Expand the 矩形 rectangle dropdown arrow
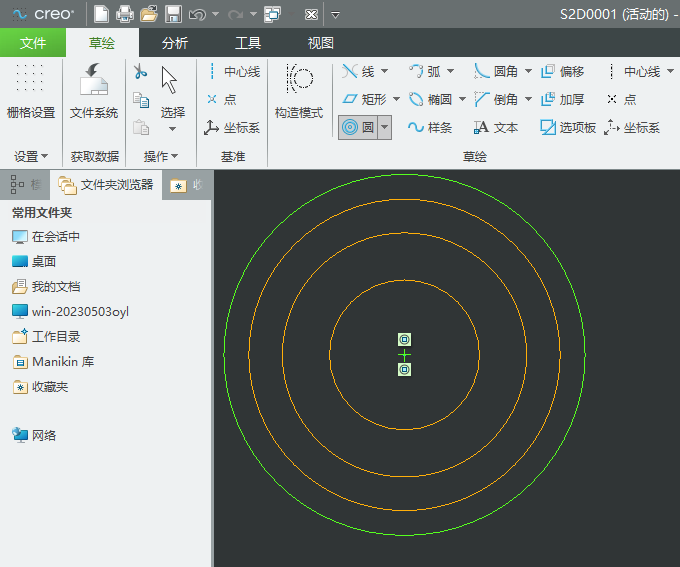This screenshot has height=567, width=680. 396,100
